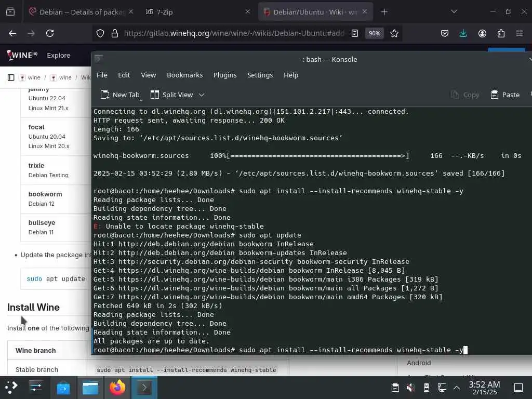This screenshot has width=532, height=399.
Task: Click the winehq URL address bar
Action: coord(234,33)
